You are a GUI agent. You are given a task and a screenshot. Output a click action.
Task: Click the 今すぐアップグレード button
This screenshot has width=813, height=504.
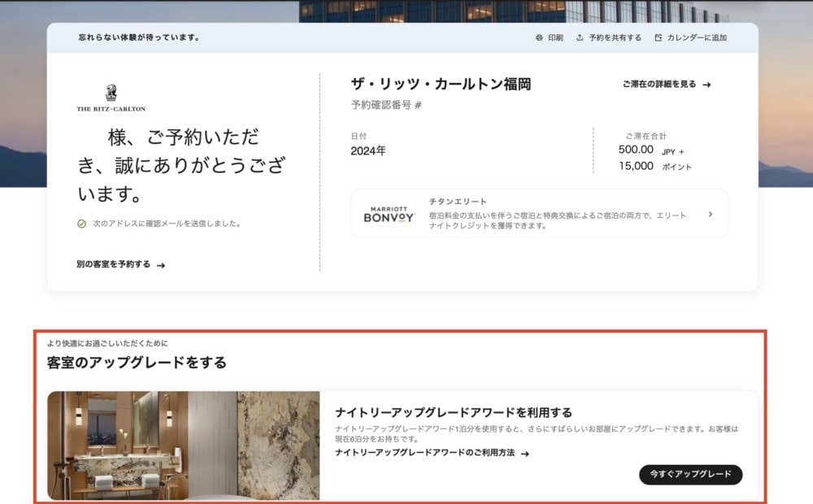pos(690,475)
